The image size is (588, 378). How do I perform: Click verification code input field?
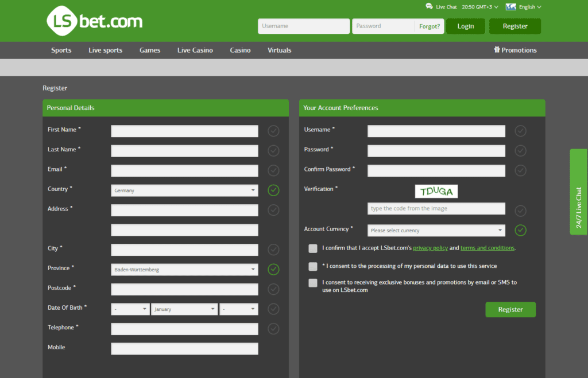tap(436, 209)
